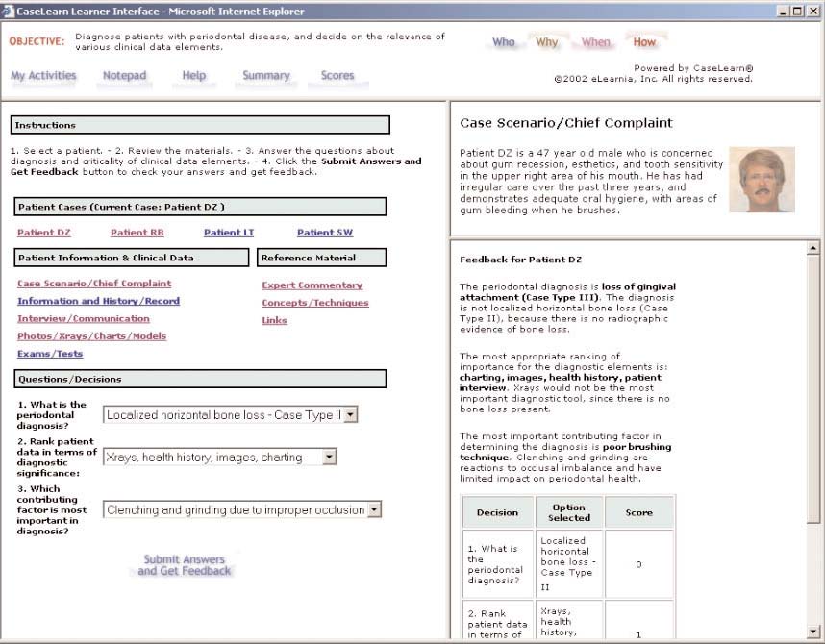Screen dimensions: 825x644
Task: Switch to the Who tab
Action: pos(504,42)
